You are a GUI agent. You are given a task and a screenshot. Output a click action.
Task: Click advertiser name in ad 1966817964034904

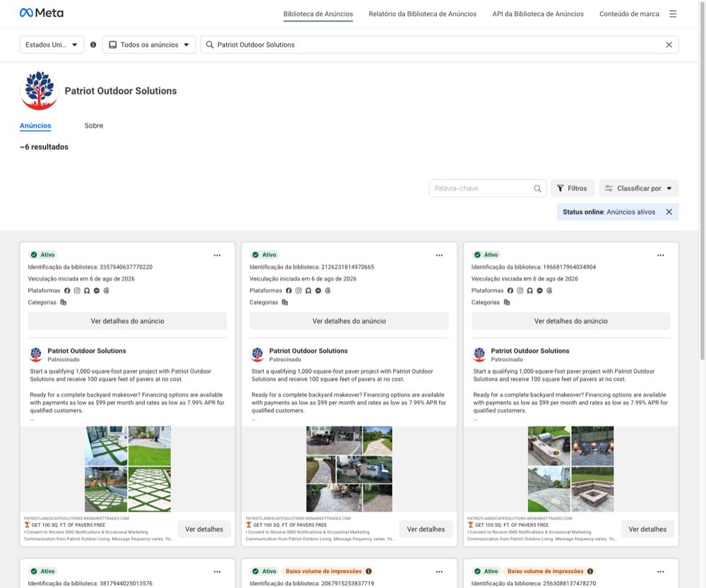coord(530,351)
